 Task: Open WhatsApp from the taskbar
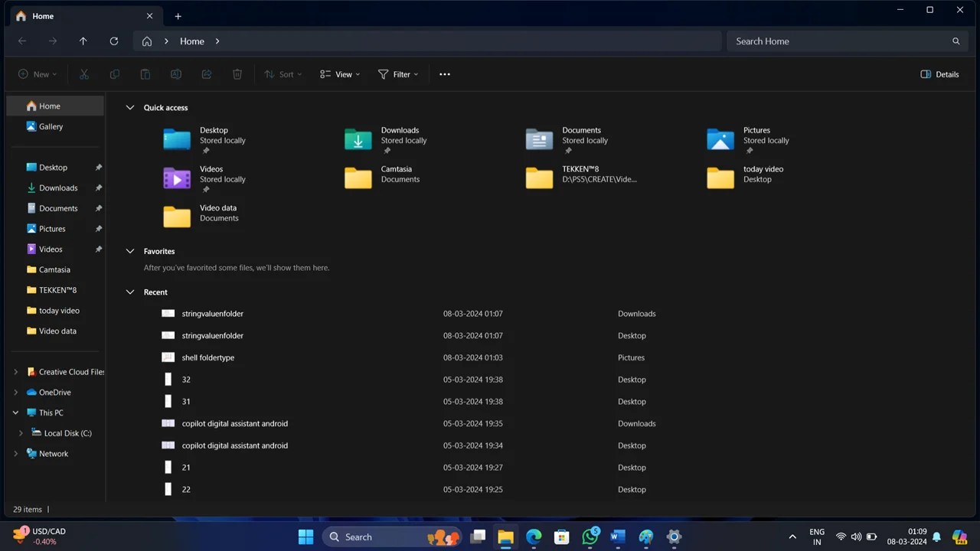pyautogui.click(x=590, y=536)
